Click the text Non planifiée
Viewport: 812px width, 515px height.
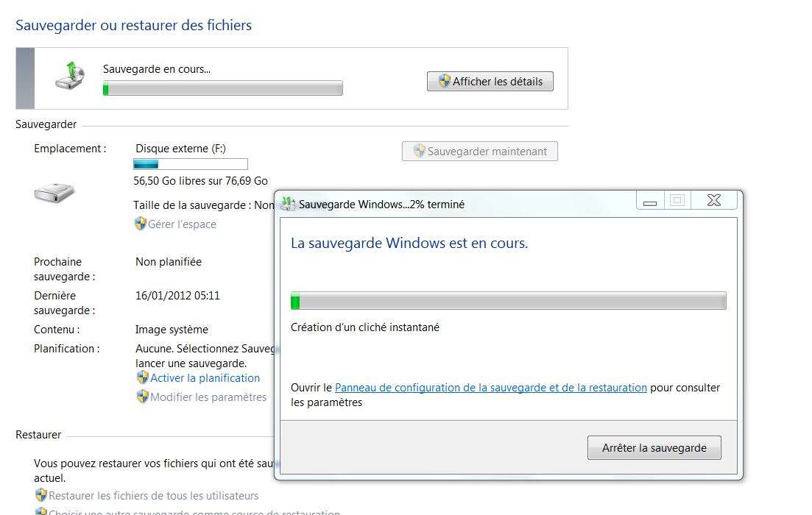[169, 262]
